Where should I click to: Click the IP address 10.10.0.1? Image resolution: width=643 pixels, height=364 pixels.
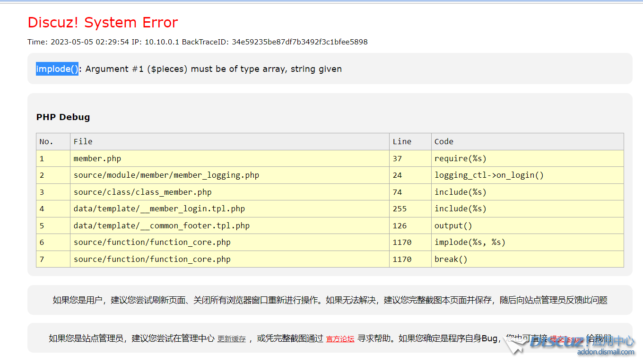[151, 42]
